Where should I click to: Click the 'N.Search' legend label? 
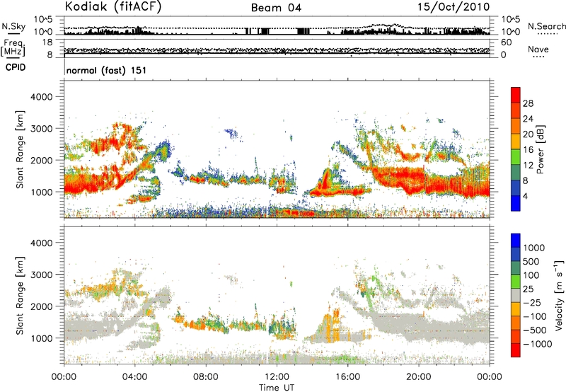pyautogui.click(x=546, y=26)
